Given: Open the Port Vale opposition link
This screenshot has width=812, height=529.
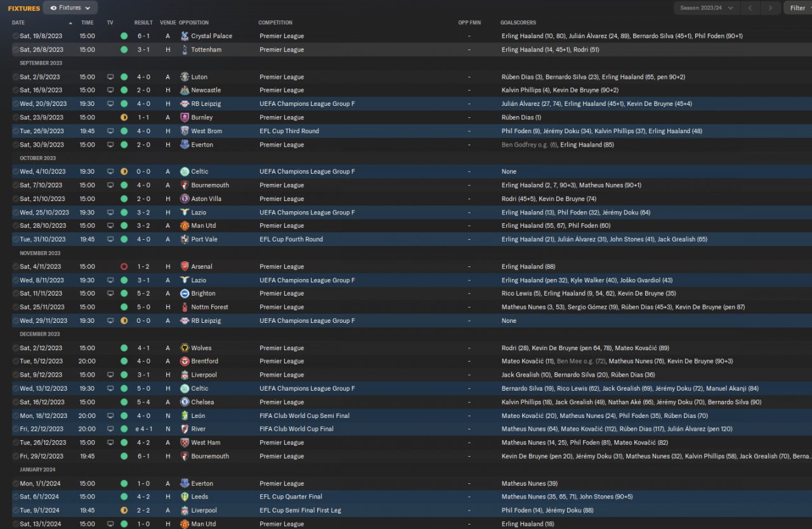Looking at the screenshot, I should click(x=204, y=239).
